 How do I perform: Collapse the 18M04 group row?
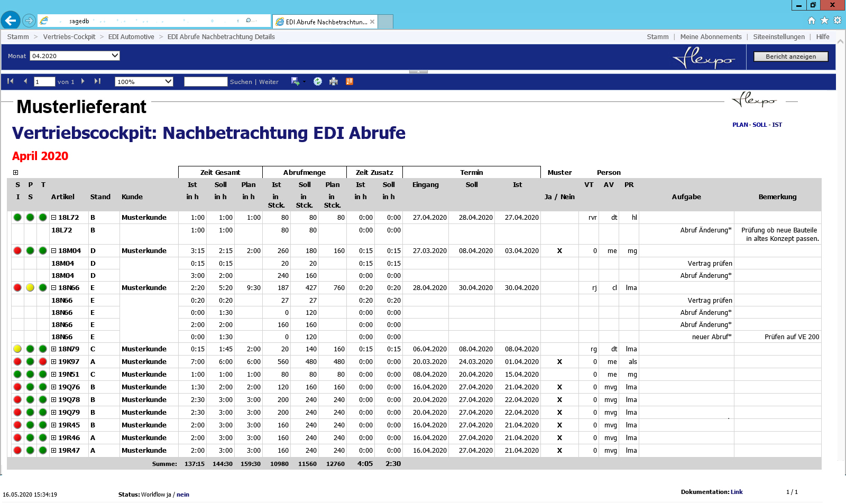pos(53,250)
